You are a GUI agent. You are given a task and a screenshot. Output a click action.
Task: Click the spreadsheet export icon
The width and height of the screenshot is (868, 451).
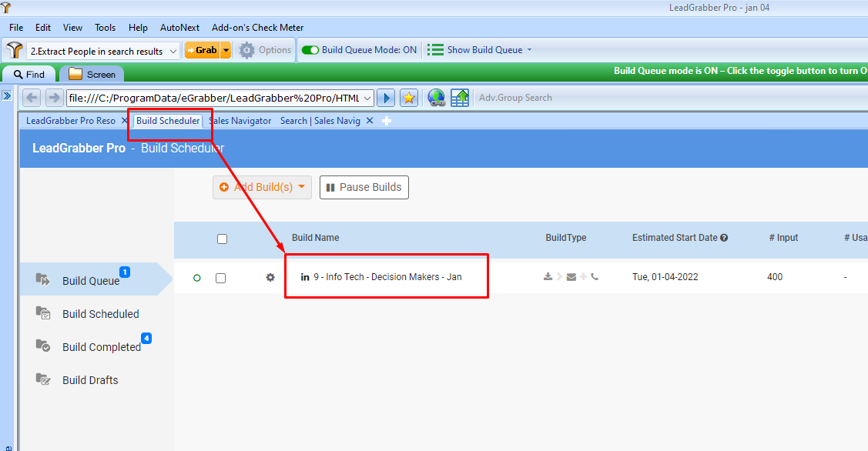pos(460,98)
